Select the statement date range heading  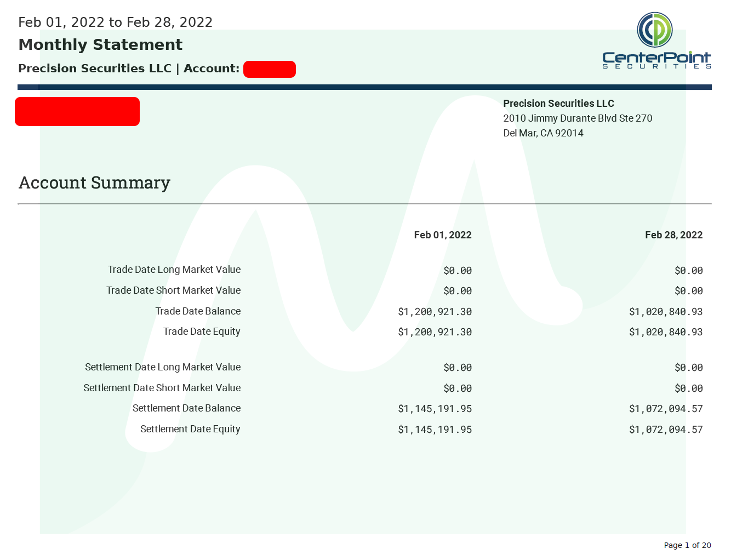(116, 22)
